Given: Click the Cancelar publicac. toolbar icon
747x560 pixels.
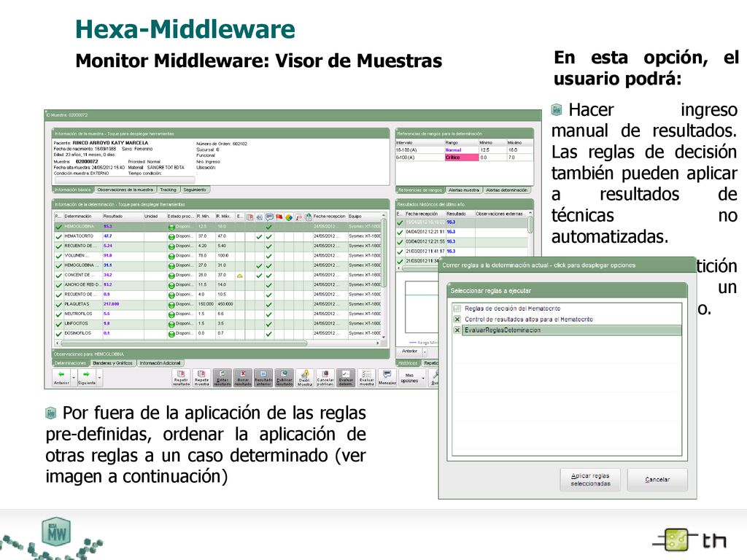Looking at the screenshot, I should click(x=325, y=378).
